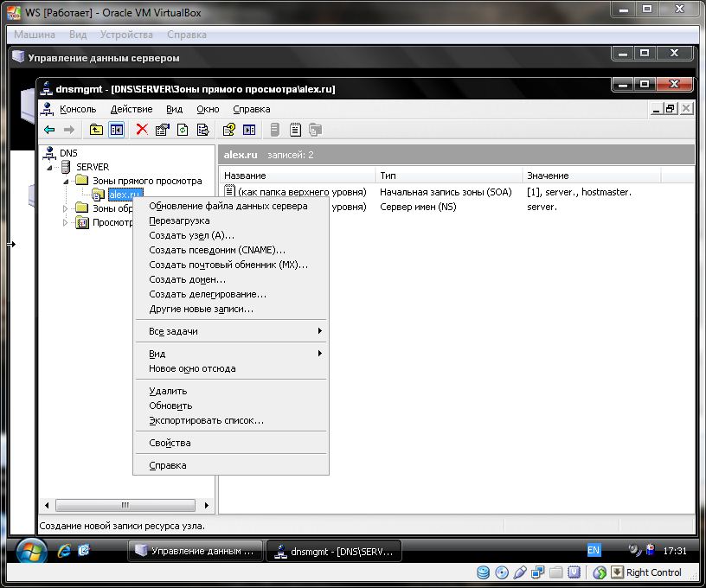This screenshot has height=588, width=706.
Task: Choose Перезагрузка in the context menu
Action: (231, 220)
